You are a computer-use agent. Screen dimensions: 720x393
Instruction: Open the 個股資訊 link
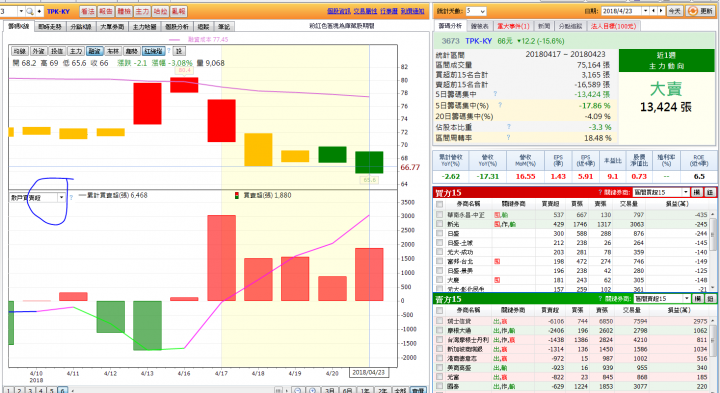click(x=339, y=11)
